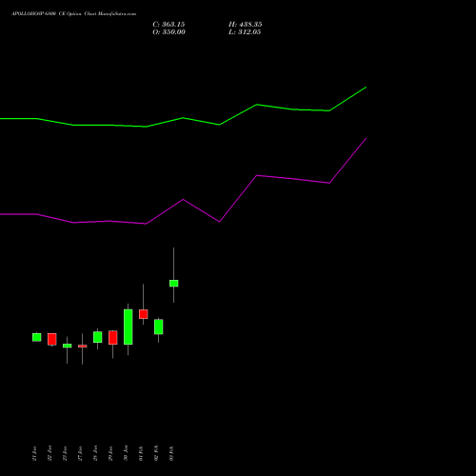Image resolution: width=476 pixels, height=476 pixels.
Task: Select the small green candle above 23 Jan
Action: [x=68, y=346]
